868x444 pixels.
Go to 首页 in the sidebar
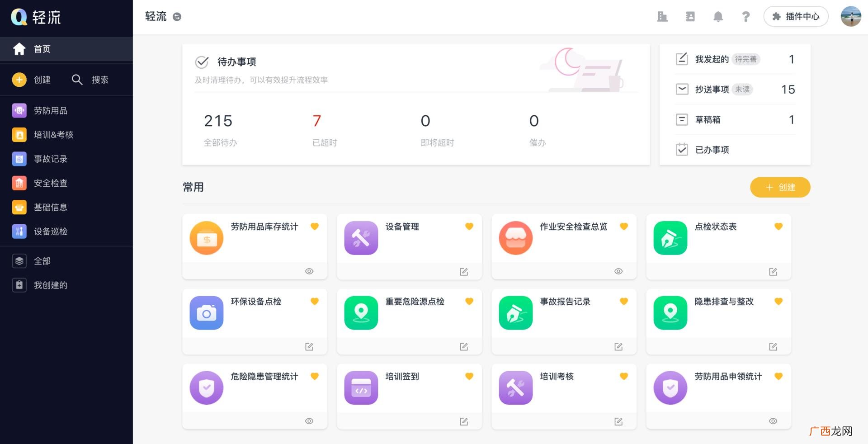point(66,49)
